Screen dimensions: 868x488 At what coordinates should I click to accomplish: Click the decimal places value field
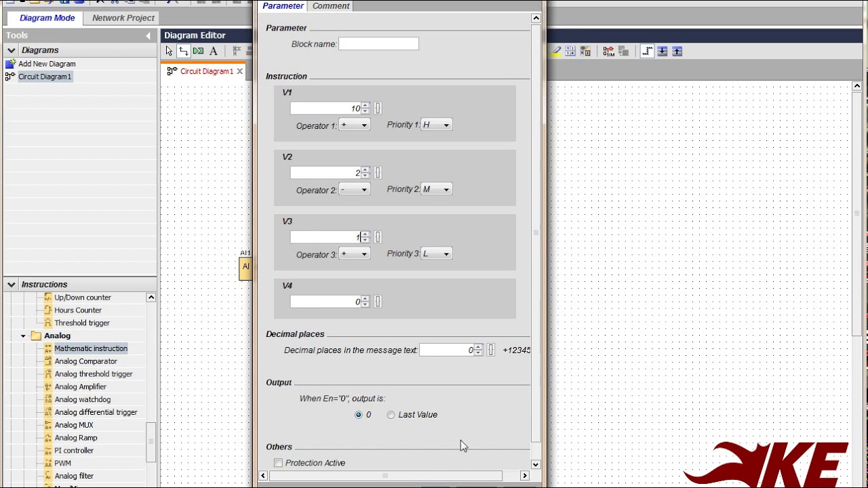[447, 350]
